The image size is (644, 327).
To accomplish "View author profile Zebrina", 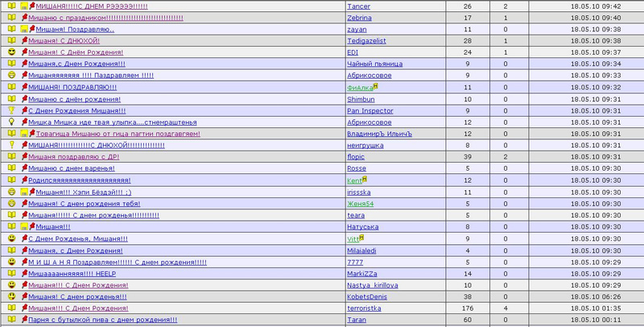I will [x=359, y=18].
